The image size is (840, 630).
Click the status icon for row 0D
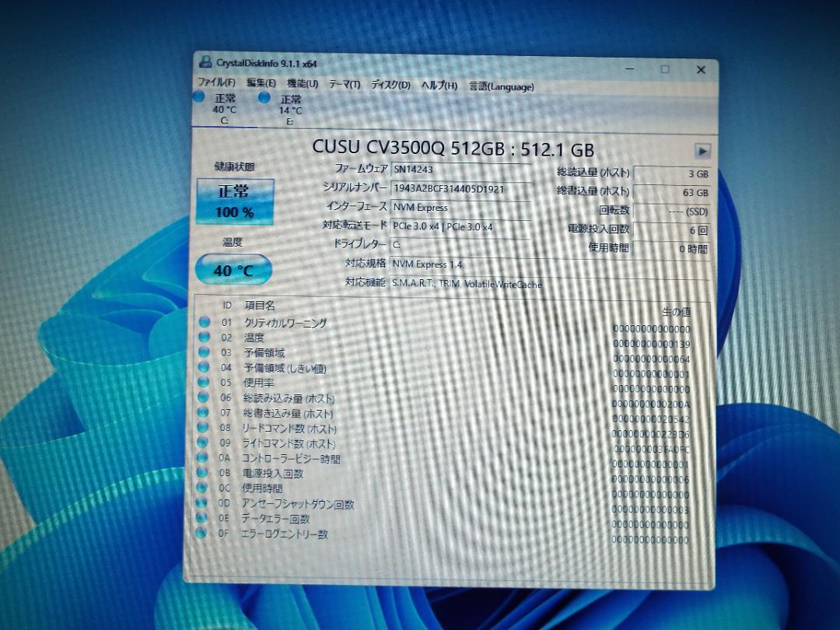[x=201, y=502]
